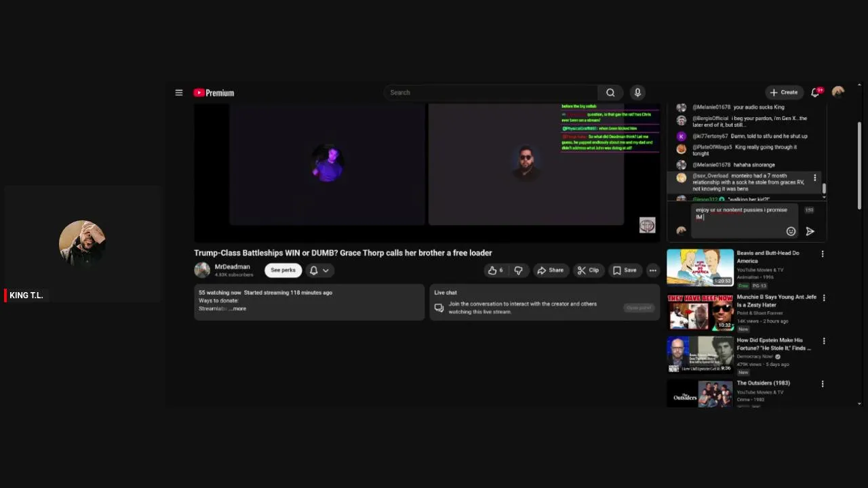Click the Live chat heading

pyautogui.click(x=446, y=293)
